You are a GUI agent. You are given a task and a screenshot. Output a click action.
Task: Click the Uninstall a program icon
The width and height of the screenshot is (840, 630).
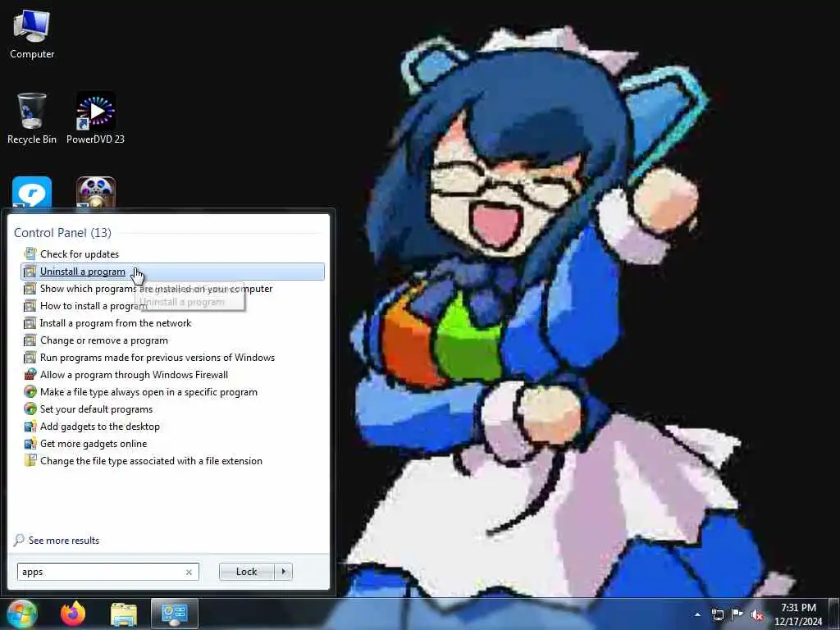point(30,271)
